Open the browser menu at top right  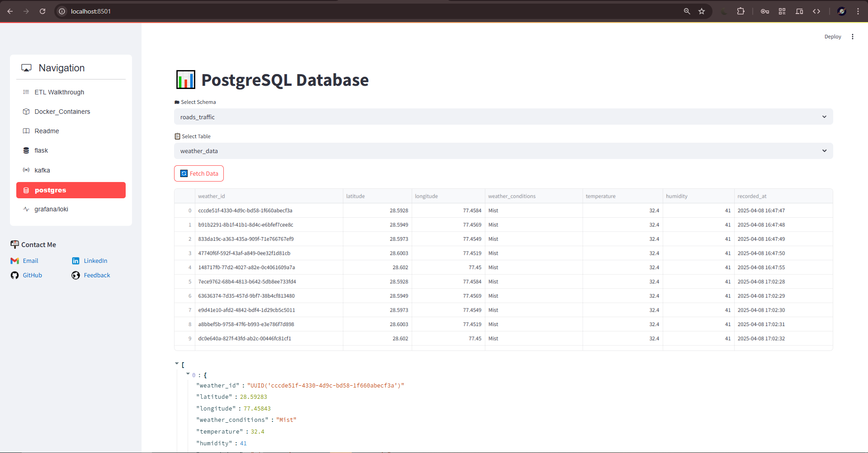pyautogui.click(x=859, y=11)
